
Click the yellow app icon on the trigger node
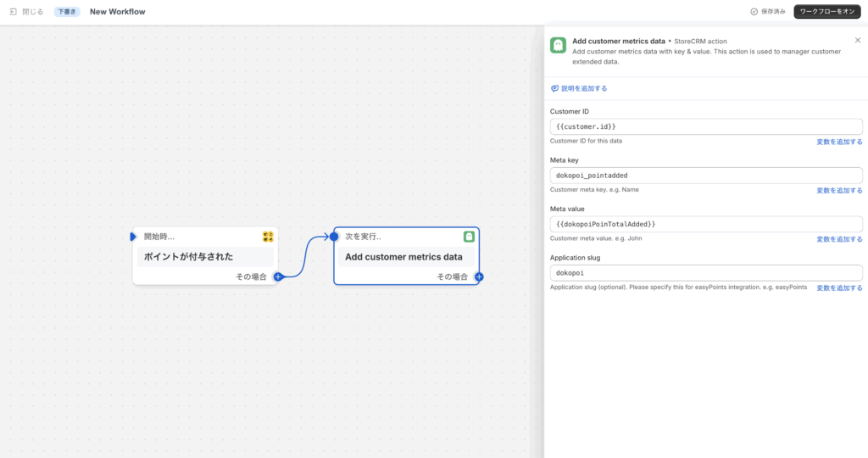click(268, 237)
